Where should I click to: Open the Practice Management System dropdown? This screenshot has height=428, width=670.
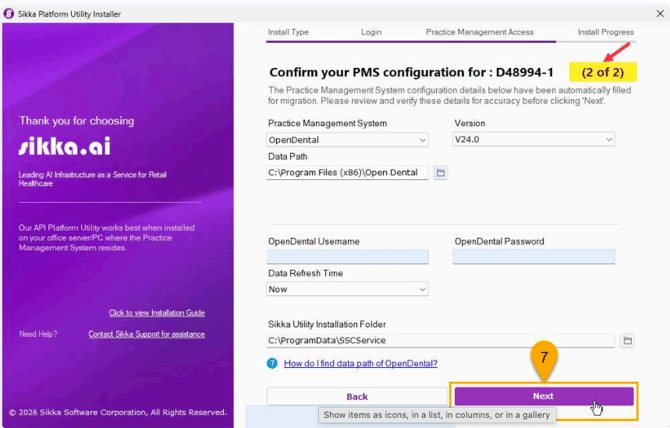tap(347, 140)
